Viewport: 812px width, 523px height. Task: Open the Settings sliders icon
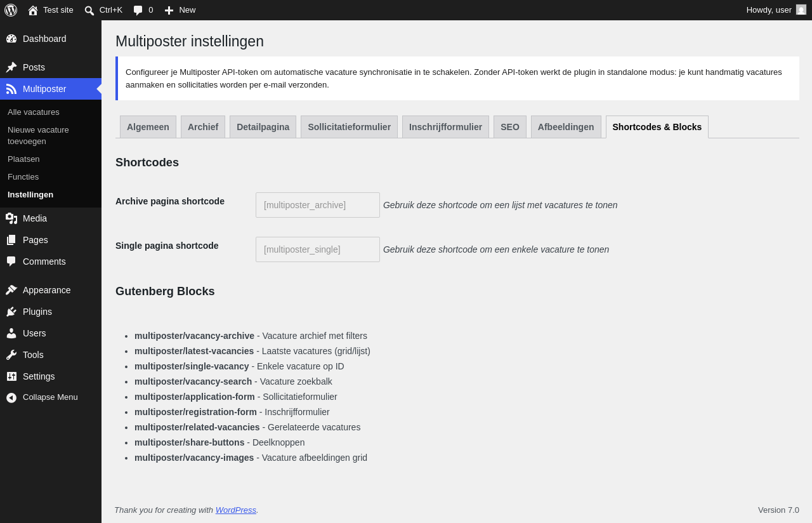(x=11, y=376)
